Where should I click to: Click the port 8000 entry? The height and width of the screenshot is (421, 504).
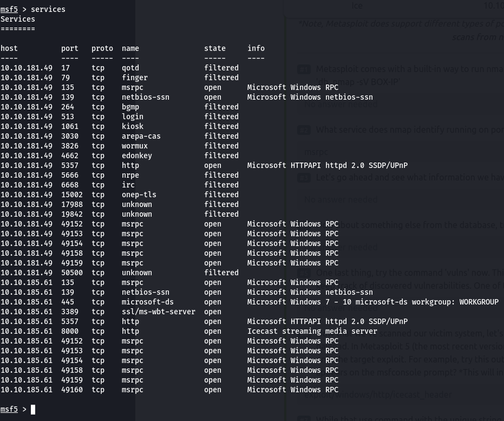70,331
